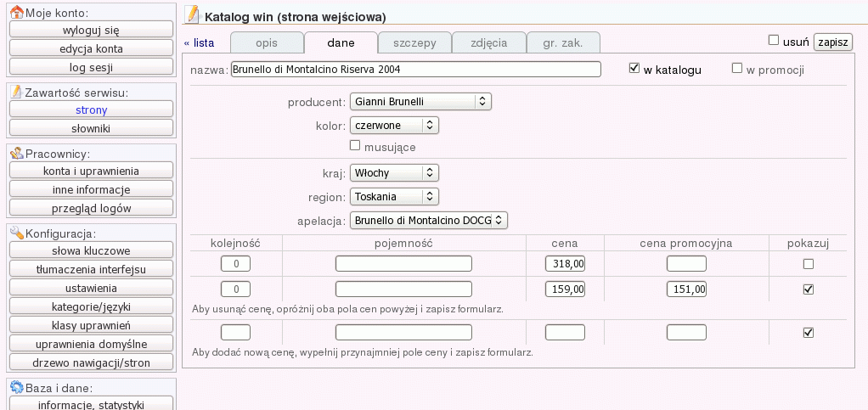Click the people icon beside Pracownicy
Screen dimensions: 868x410
pos(15,154)
